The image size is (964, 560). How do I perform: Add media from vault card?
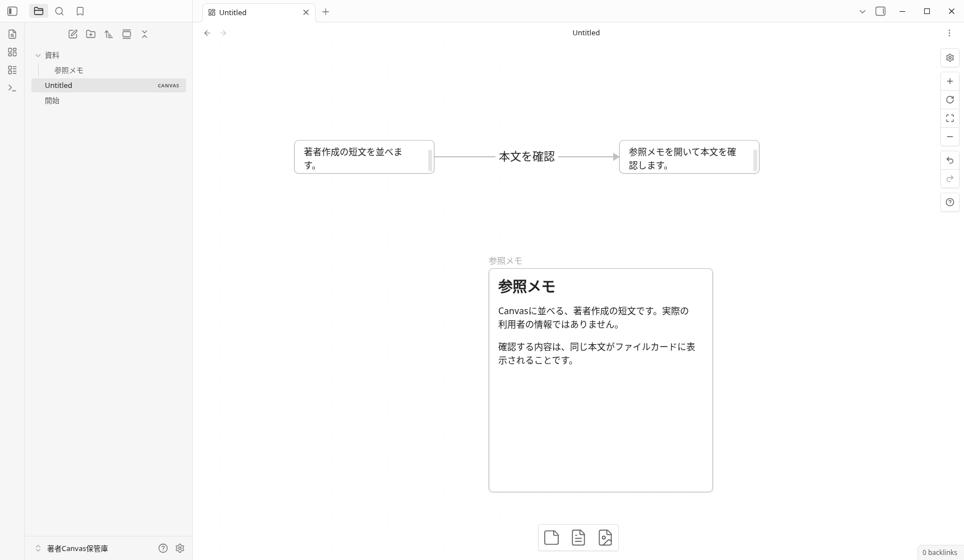click(605, 538)
